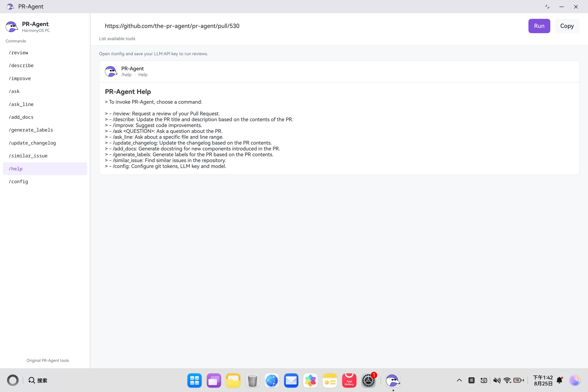Click the PR-Agent avatar in the help card
Image resolution: width=588 pixels, height=392 pixels.
111,71
